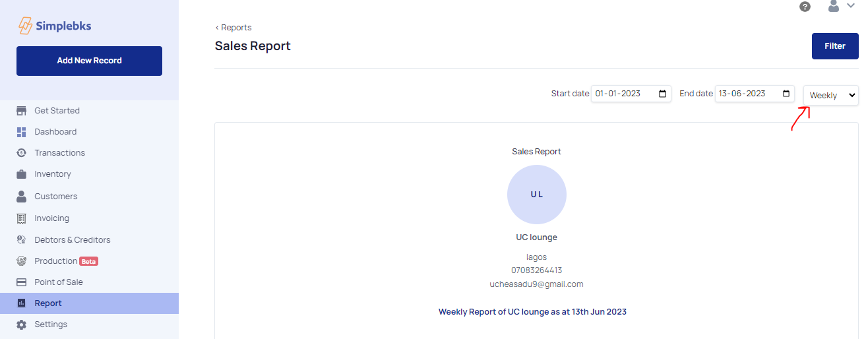The image size is (868, 339).
Task: Open the help question mark icon
Action: [805, 7]
